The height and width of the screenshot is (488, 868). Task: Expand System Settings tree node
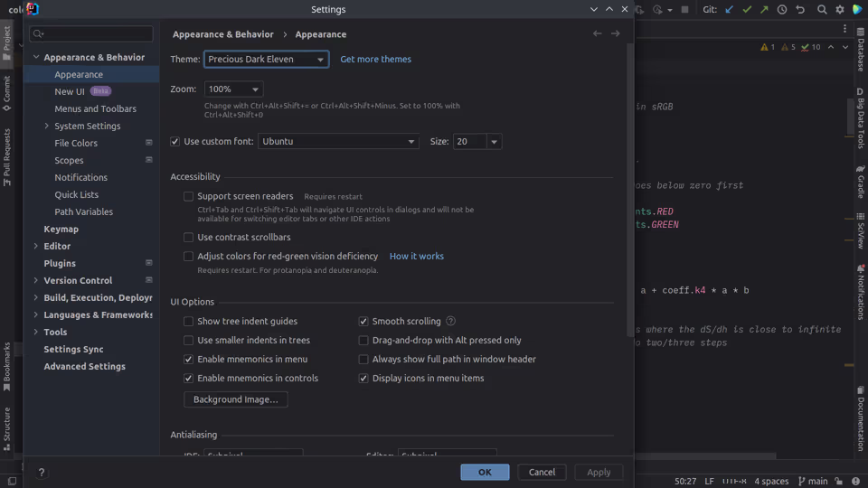click(x=46, y=127)
